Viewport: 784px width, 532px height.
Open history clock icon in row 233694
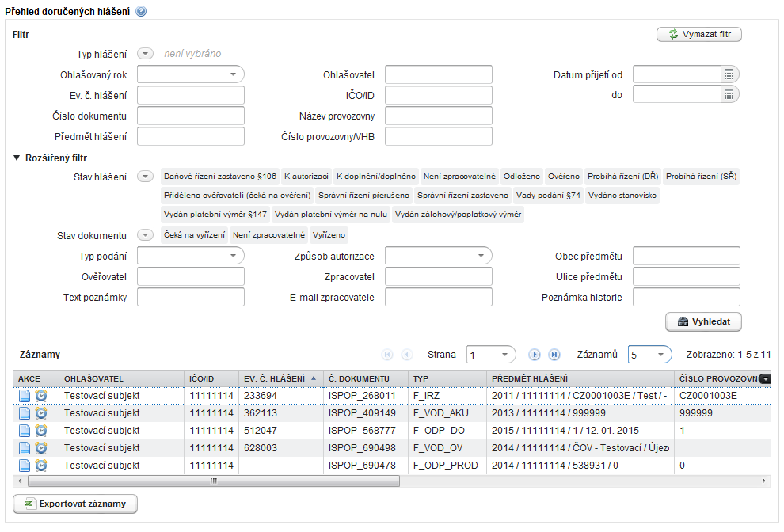click(41, 396)
